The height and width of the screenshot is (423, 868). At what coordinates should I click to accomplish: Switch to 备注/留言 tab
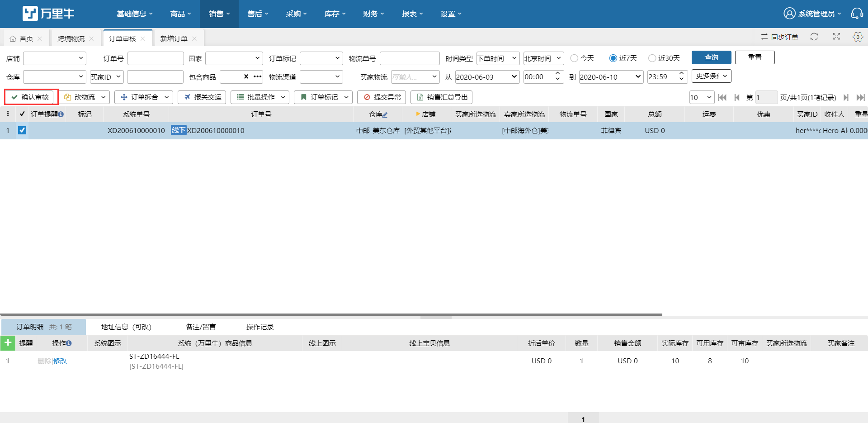(201, 327)
